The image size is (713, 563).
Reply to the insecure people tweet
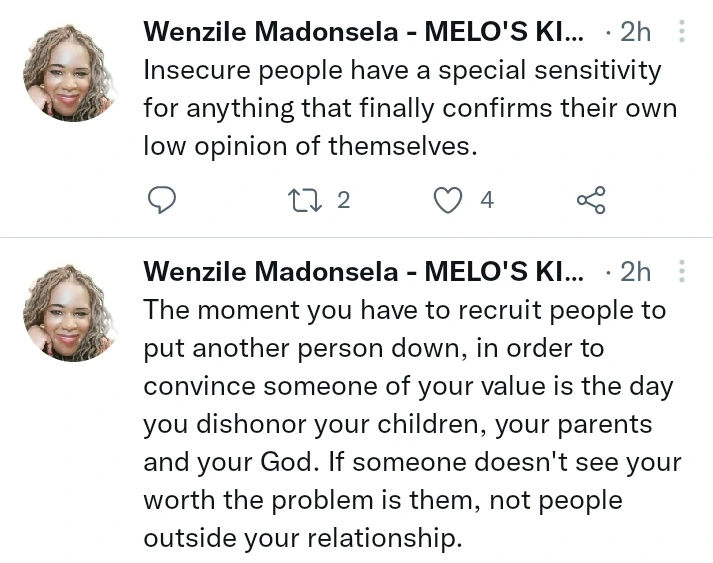(x=162, y=200)
